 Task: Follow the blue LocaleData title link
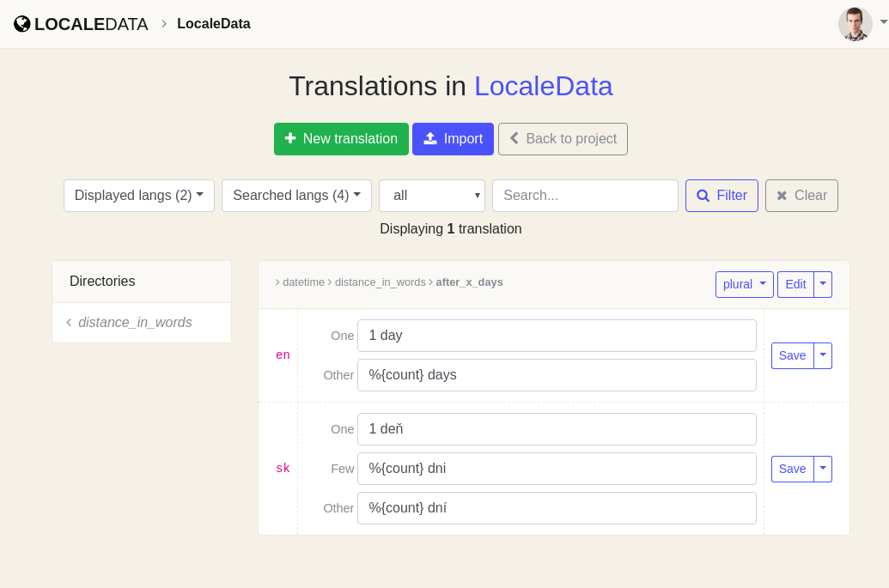(x=543, y=86)
